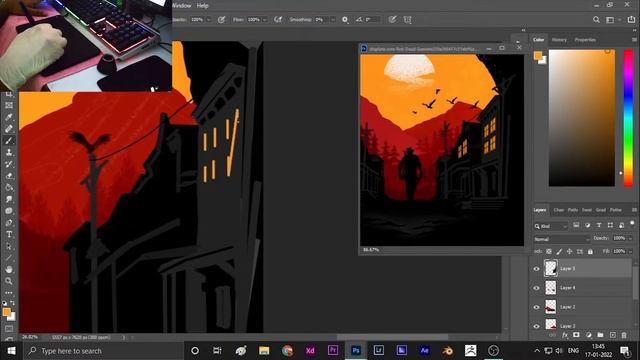Screen dimensions: 640x360
Task: Add a layer mask
Action: pyautogui.click(x=576, y=335)
